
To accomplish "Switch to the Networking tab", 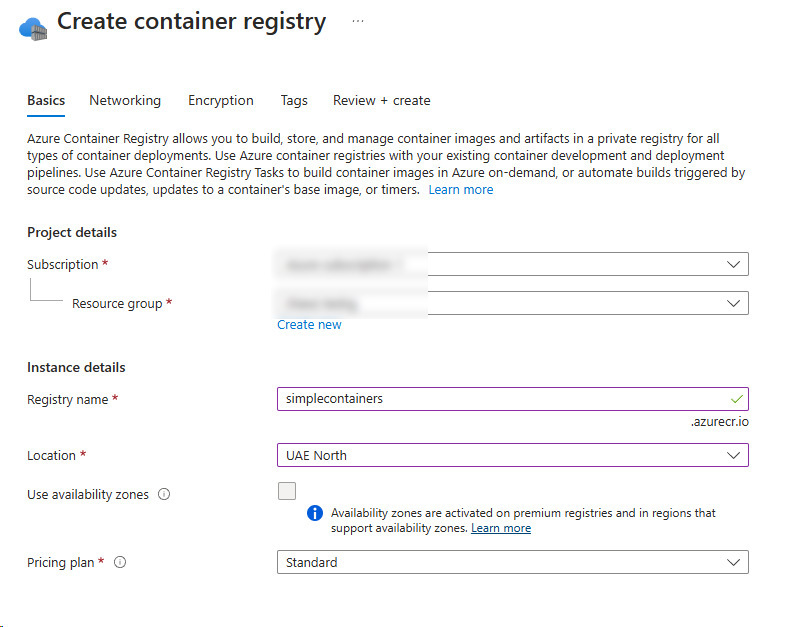I will tap(125, 100).
